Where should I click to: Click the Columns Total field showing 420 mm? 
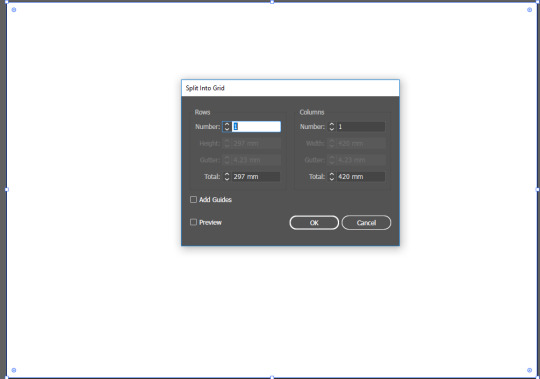click(361, 177)
